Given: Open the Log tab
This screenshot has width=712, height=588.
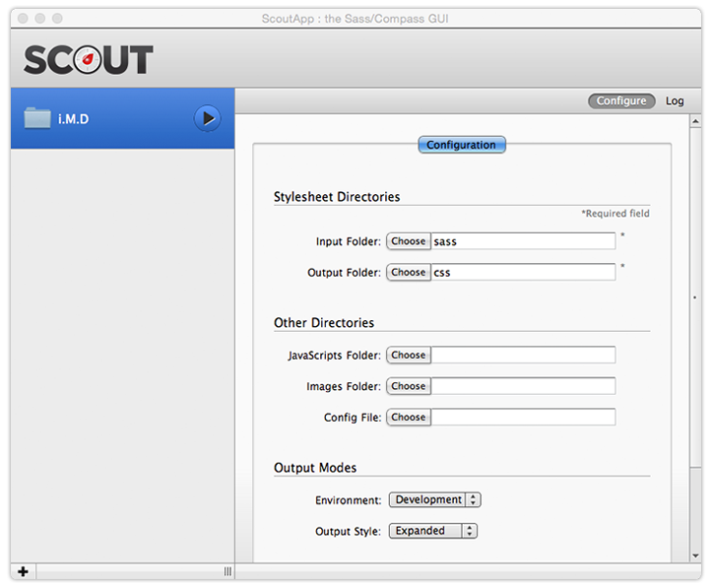Looking at the screenshot, I should point(675,100).
